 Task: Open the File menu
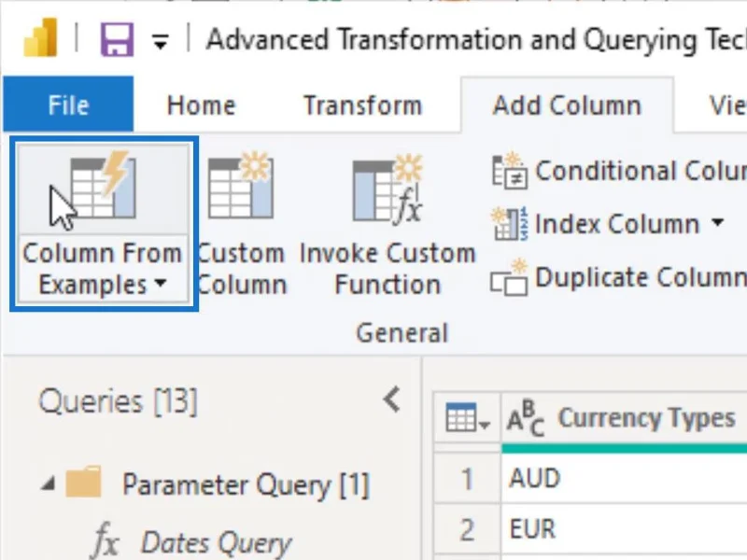(68, 105)
